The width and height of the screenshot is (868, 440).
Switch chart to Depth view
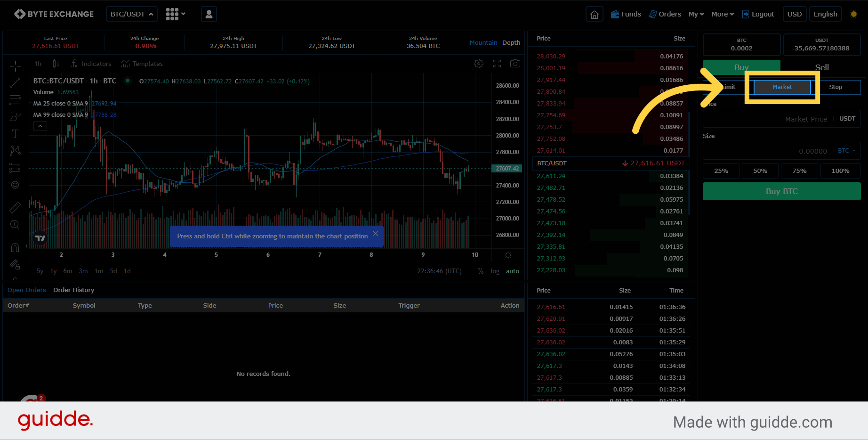[x=511, y=42]
